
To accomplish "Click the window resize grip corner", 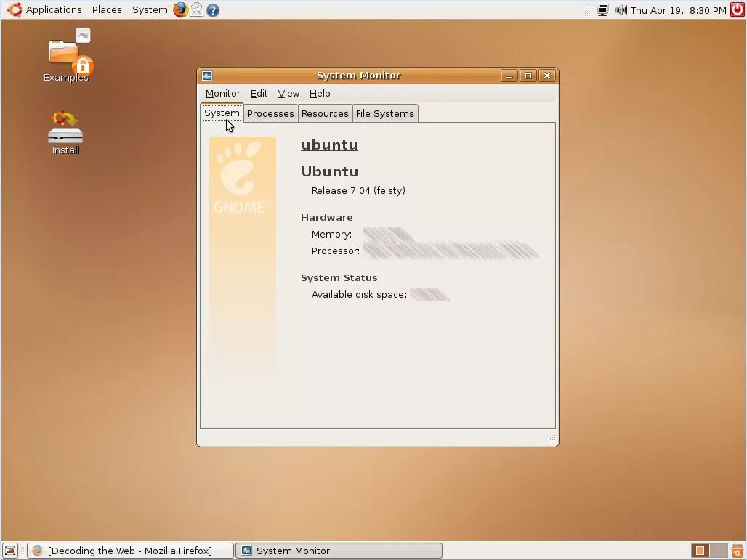I will pos(552,439).
